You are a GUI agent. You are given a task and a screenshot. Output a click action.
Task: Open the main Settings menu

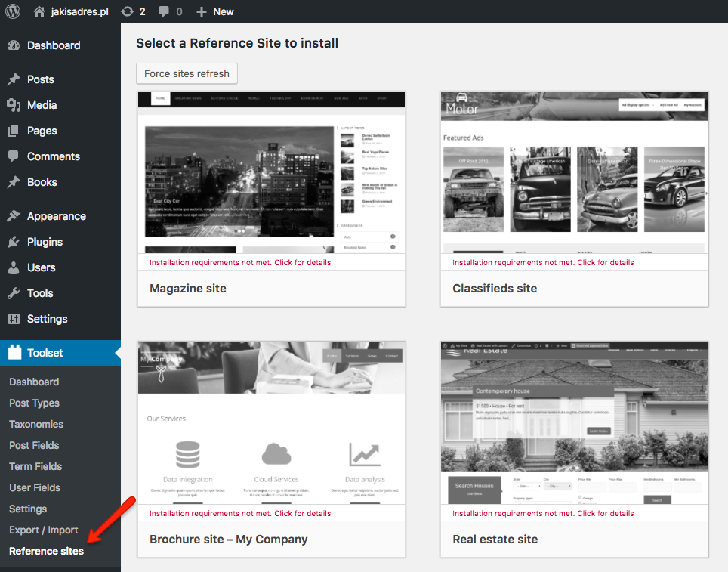(47, 319)
